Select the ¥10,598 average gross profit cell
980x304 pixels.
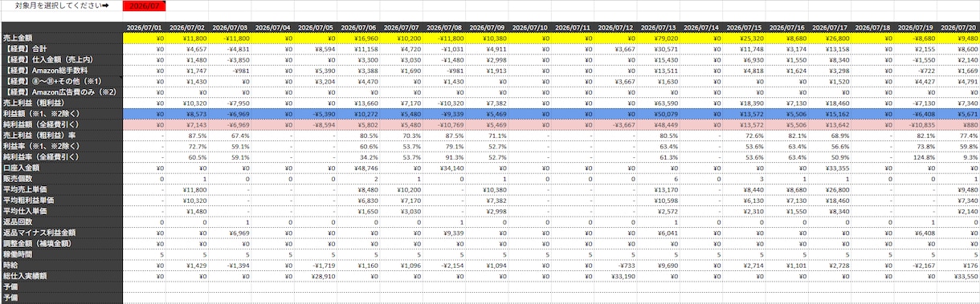[659, 201]
